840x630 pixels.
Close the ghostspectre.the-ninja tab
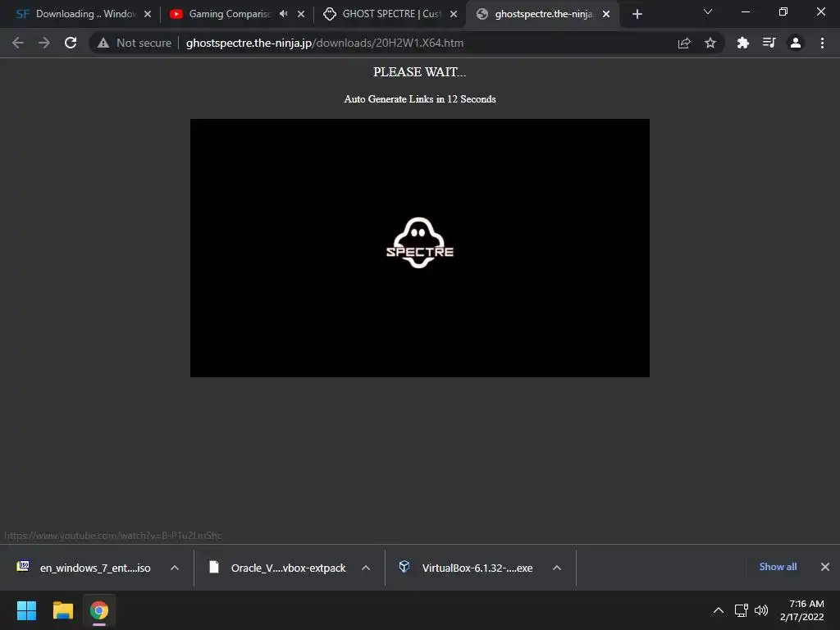(606, 14)
